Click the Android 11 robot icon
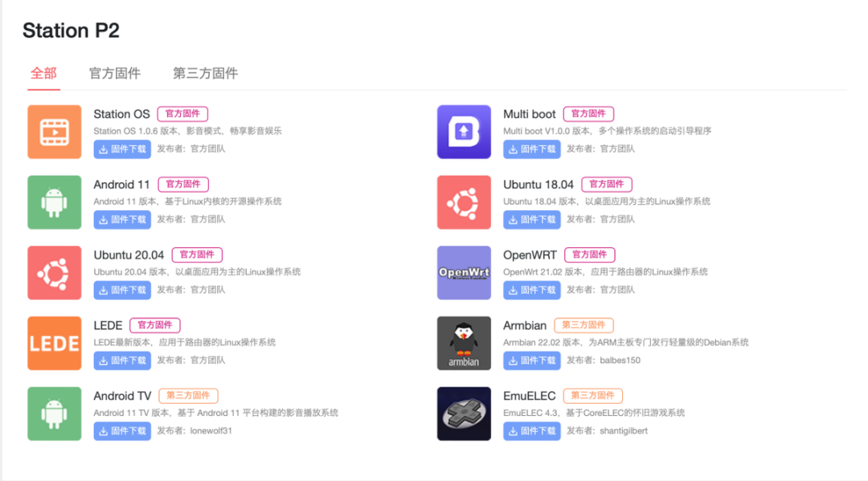The height and width of the screenshot is (481, 868). (x=54, y=202)
